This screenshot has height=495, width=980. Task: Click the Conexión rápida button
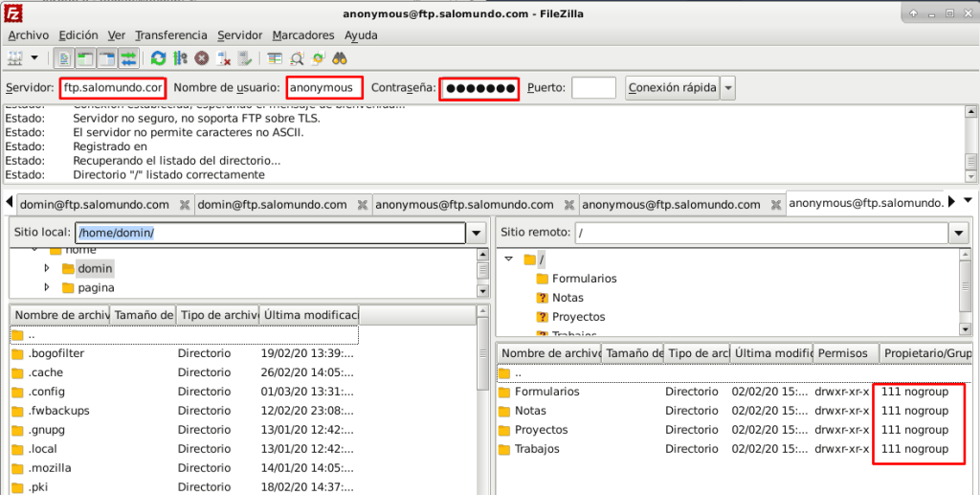(672, 88)
